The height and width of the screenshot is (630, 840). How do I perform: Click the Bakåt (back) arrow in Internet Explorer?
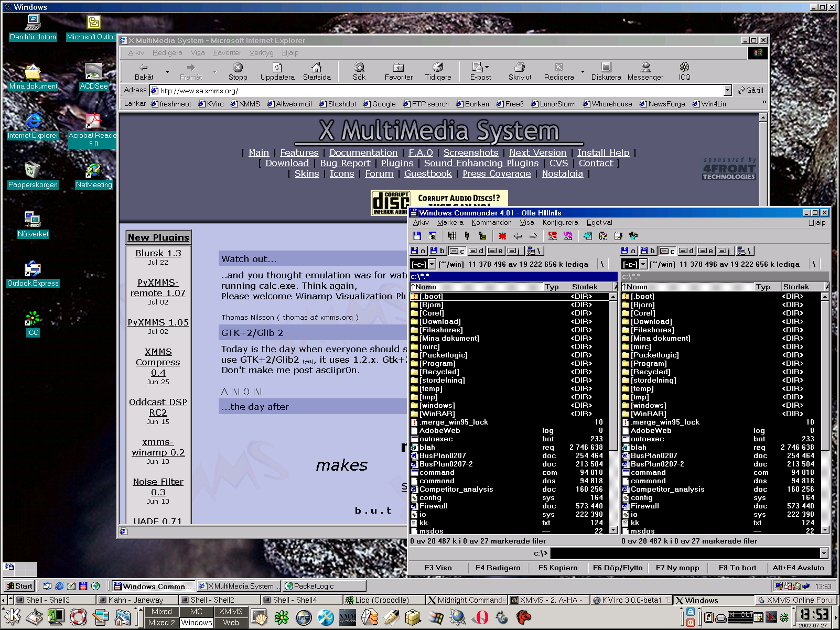coord(144,68)
